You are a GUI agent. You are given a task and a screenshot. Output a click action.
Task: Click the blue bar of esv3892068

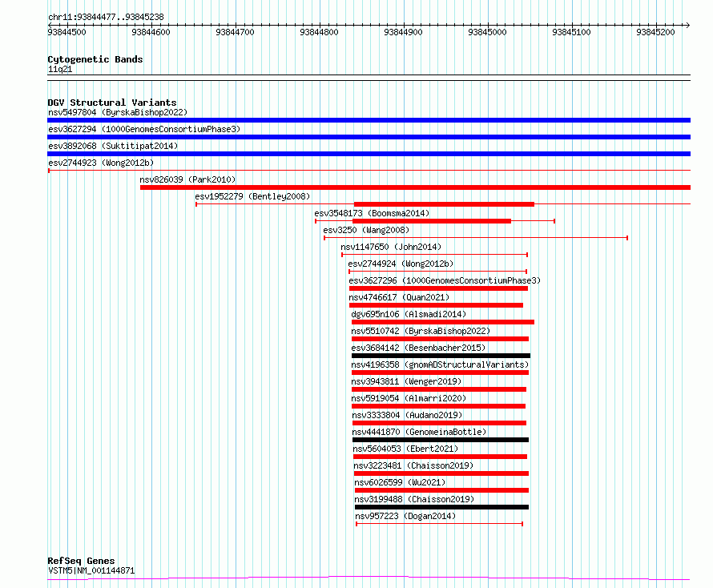[369, 154]
